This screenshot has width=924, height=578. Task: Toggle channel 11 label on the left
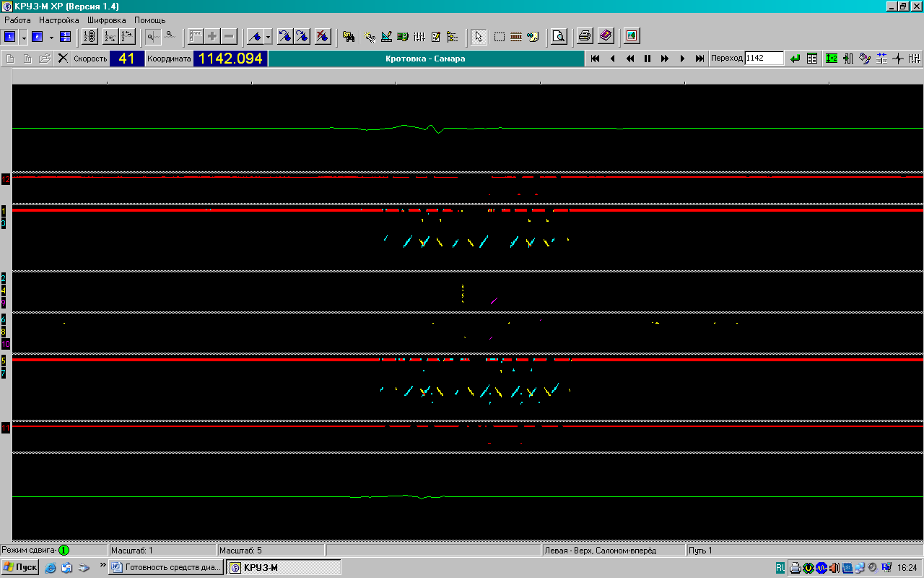(6, 428)
